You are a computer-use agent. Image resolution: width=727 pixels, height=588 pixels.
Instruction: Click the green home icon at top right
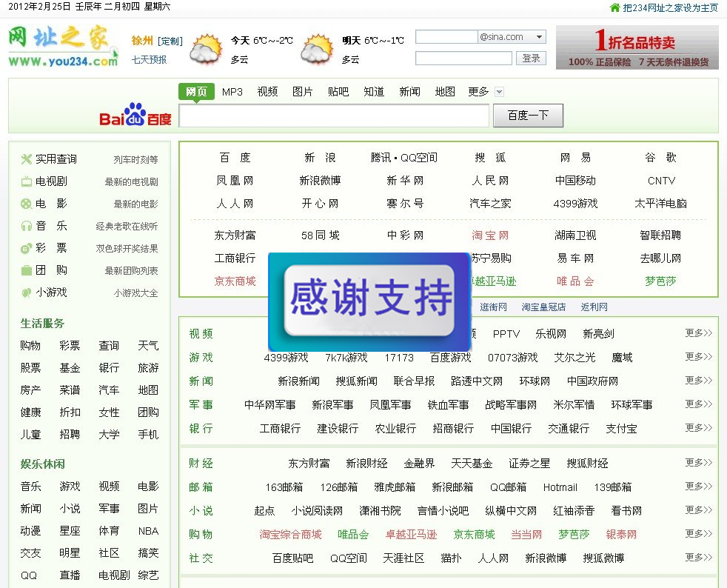614,7
